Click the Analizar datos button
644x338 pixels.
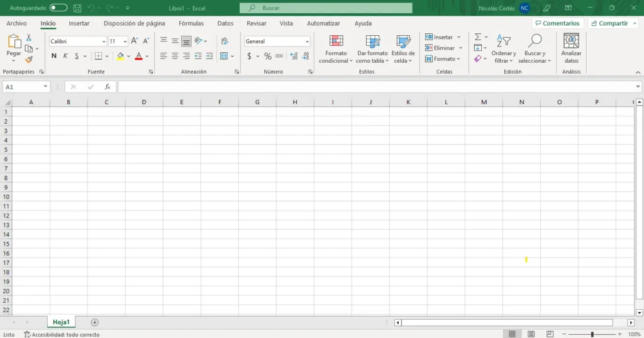(571, 49)
